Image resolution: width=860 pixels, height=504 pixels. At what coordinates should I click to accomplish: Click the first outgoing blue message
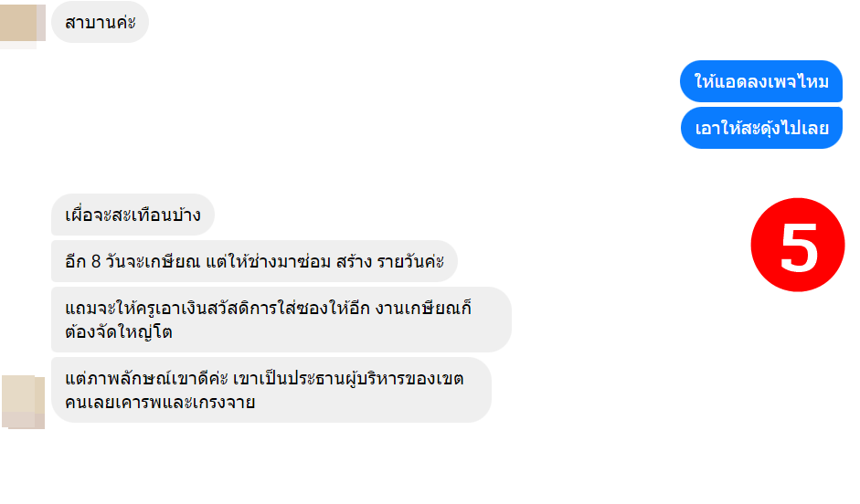pos(760,81)
